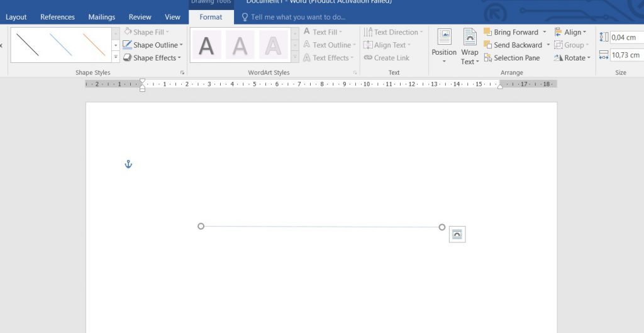The height and width of the screenshot is (333, 644).
Task: Click the right indent marker on the ruler
Action: coord(500,86)
